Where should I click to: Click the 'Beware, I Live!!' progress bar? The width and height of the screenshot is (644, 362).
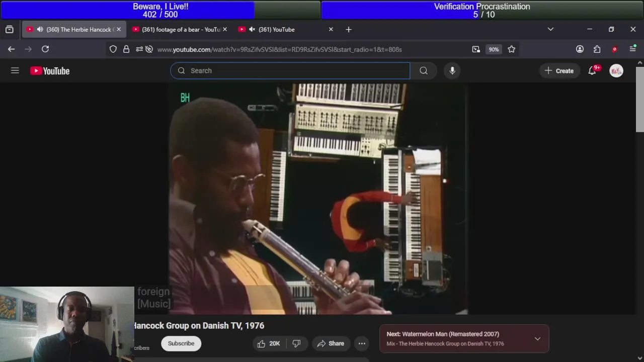pyautogui.click(x=160, y=10)
